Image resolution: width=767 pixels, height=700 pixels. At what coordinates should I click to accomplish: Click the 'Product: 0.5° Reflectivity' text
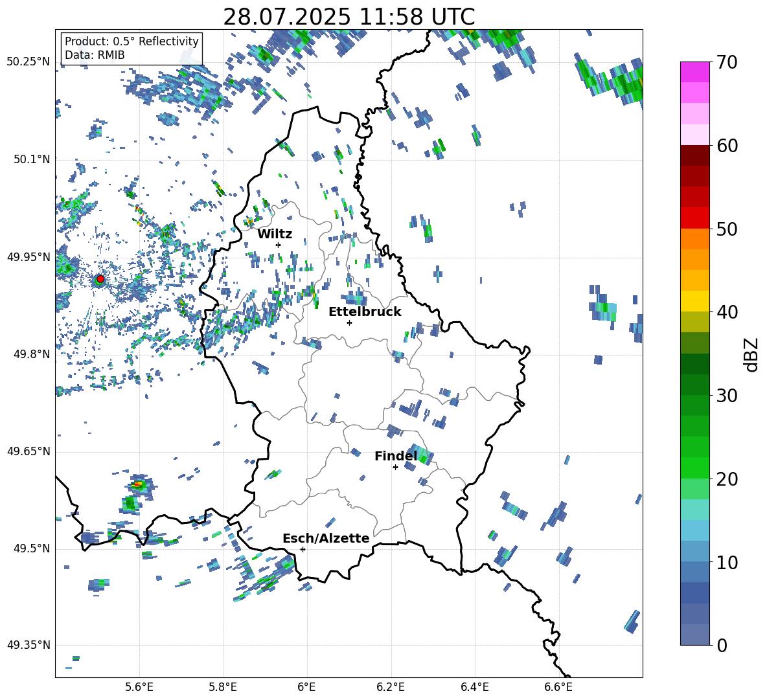click(x=132, y=41)
